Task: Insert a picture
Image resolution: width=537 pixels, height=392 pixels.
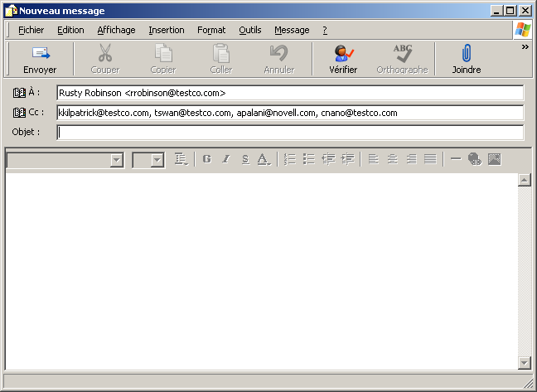Action: tap(494, 159)
